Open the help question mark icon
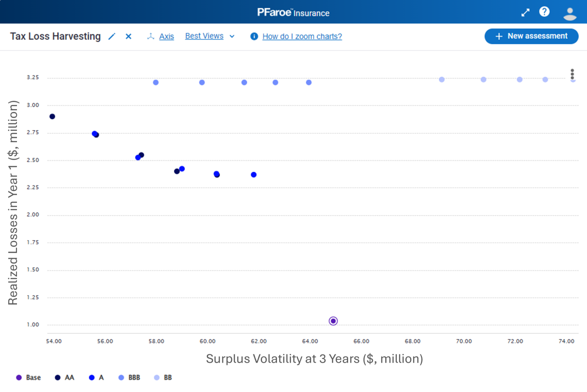587x392 pixels. point(544,12)
